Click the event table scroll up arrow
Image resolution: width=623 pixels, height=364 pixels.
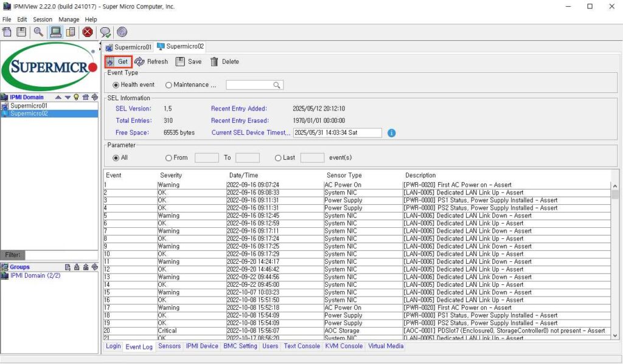pyautogui.click(x=615, y=185)
